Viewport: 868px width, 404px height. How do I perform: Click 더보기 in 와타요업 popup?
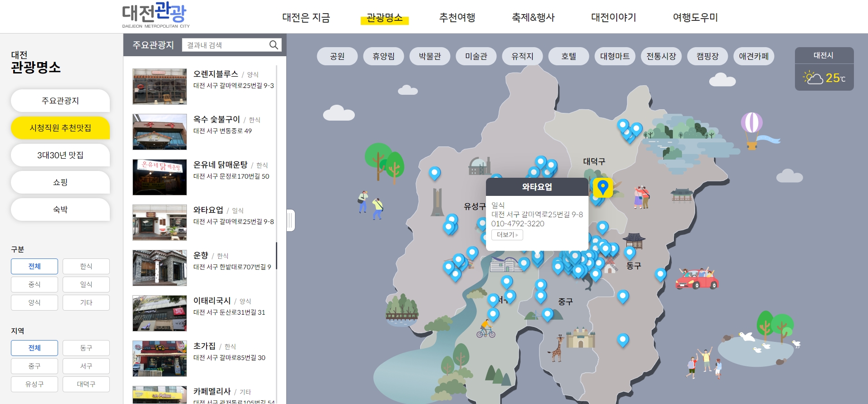(x=507, y=235)
